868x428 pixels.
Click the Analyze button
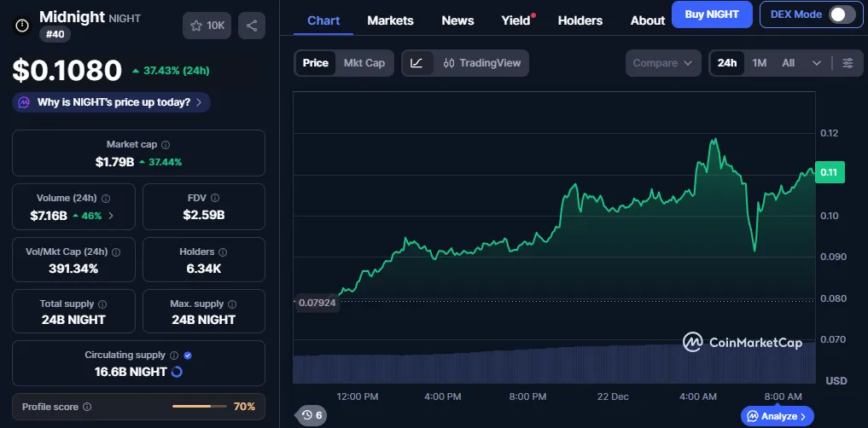(x=778, y=416)
